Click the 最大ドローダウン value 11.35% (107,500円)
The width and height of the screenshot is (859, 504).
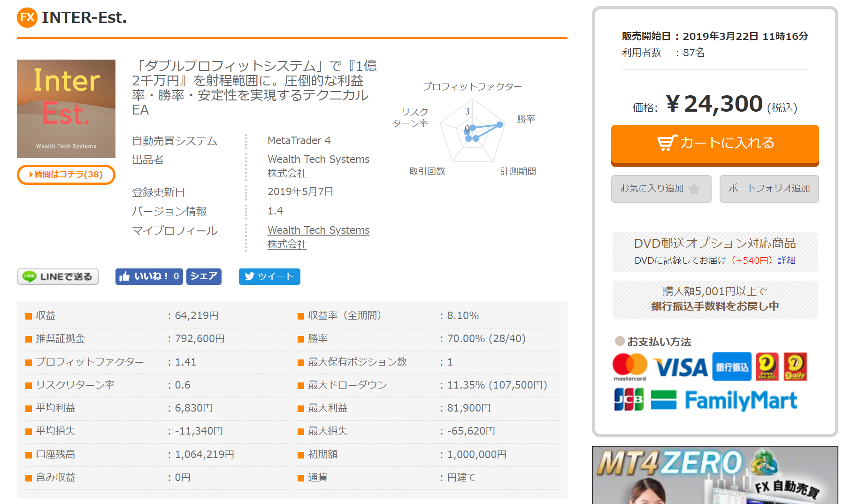coord(497,385)
